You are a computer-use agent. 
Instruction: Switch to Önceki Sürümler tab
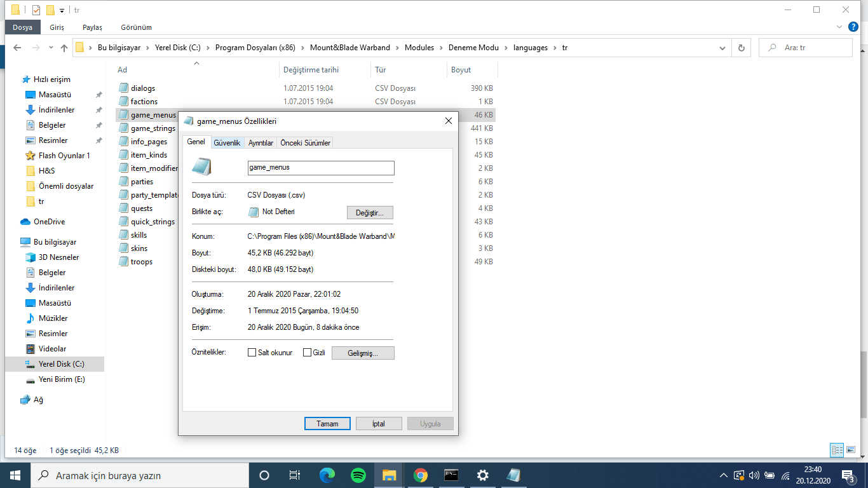[306, 143]
